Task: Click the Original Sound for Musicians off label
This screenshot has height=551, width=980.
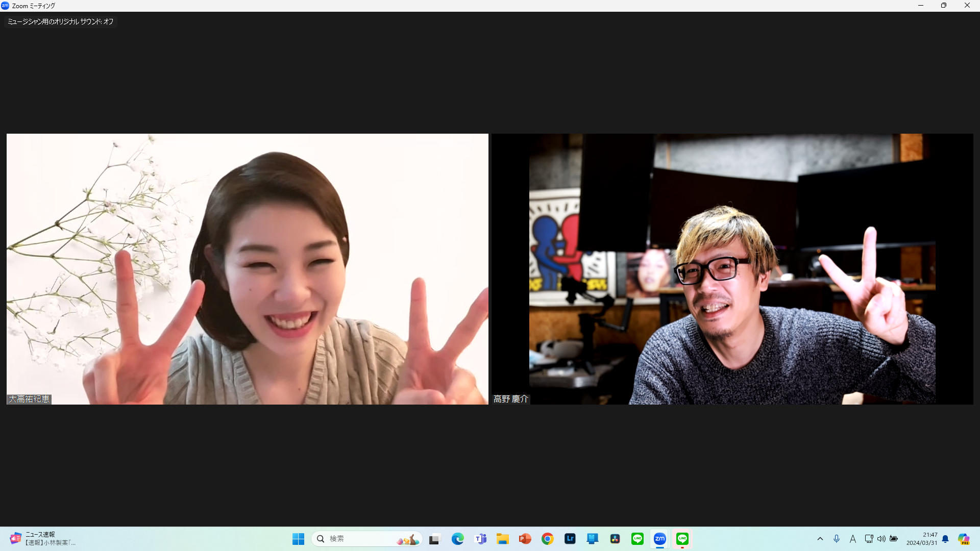Action: click(60, 21)
